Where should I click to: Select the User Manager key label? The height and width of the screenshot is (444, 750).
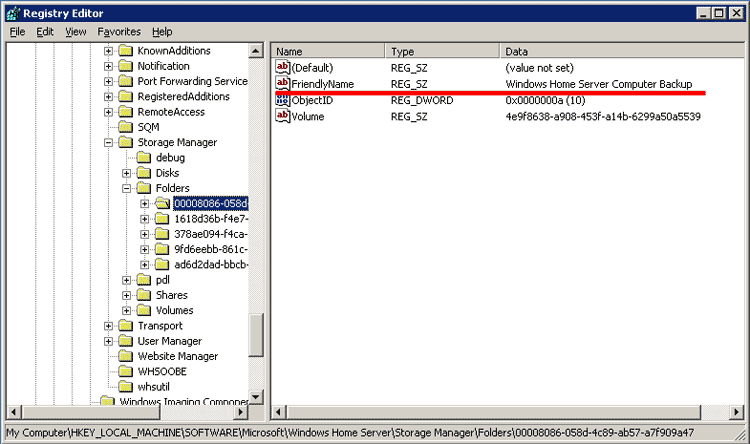pos(170,341)
